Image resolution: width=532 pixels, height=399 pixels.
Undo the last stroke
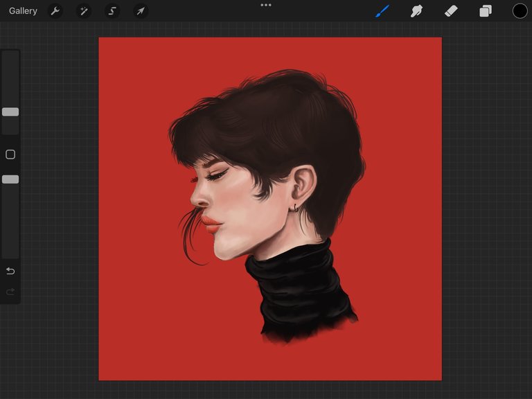(10, 271)
